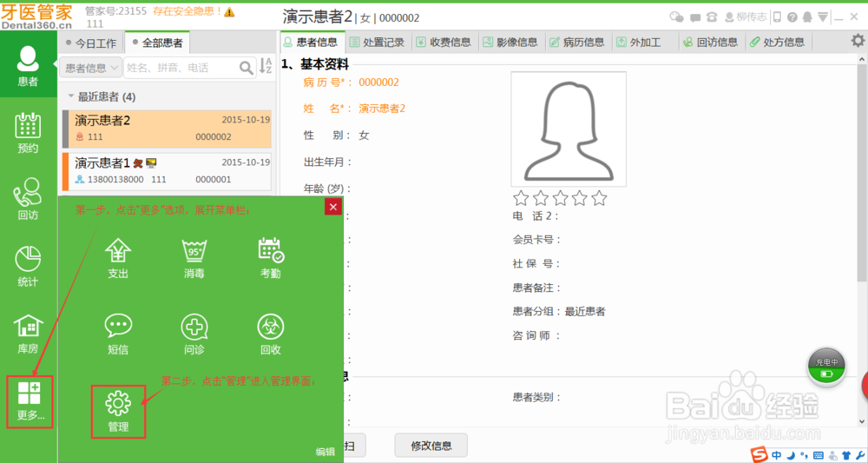Viewport: 868px width, 463px height.
Task: Open the 回访信息 tab
Action: pyautogui.click(x=711, y=42)
